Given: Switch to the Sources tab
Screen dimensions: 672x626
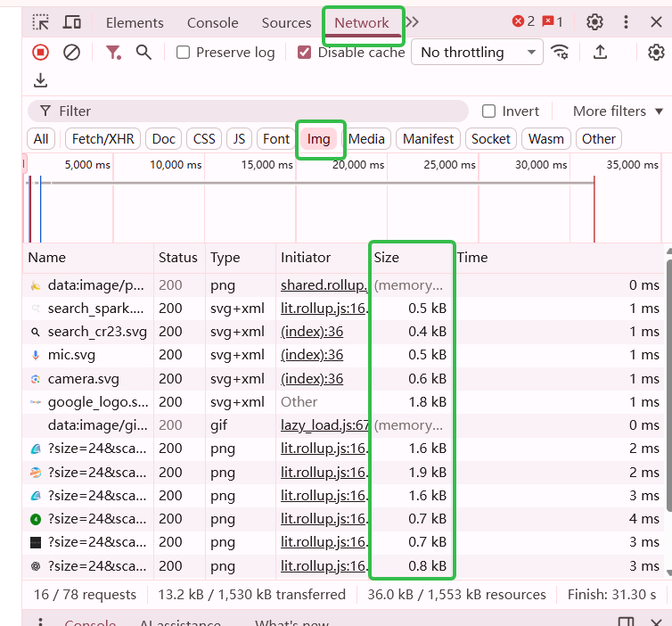Looking at the screenshot, I should click(x=286, y=22).
